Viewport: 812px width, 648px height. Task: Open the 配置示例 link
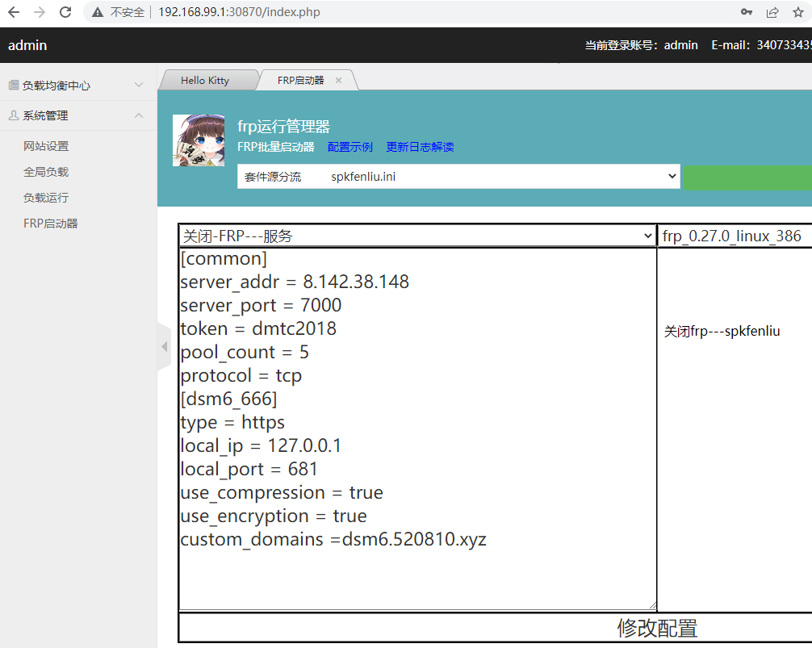point(350,147)
